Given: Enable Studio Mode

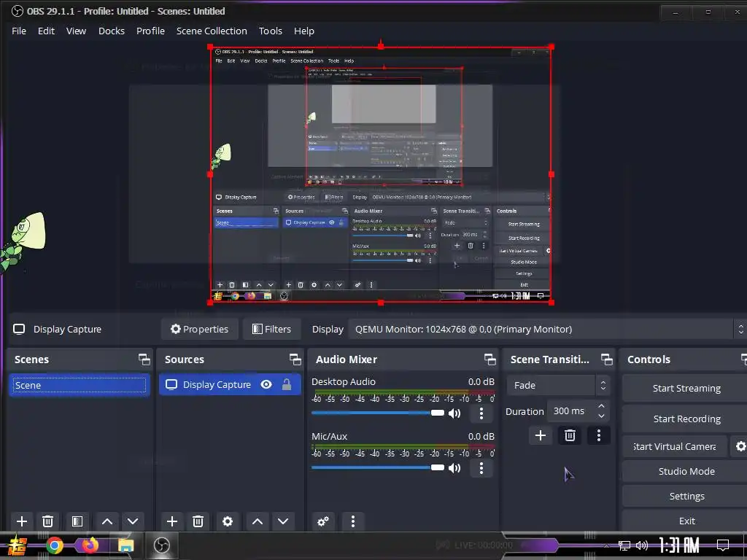Looking at the screenshot, I should [686, 471].
